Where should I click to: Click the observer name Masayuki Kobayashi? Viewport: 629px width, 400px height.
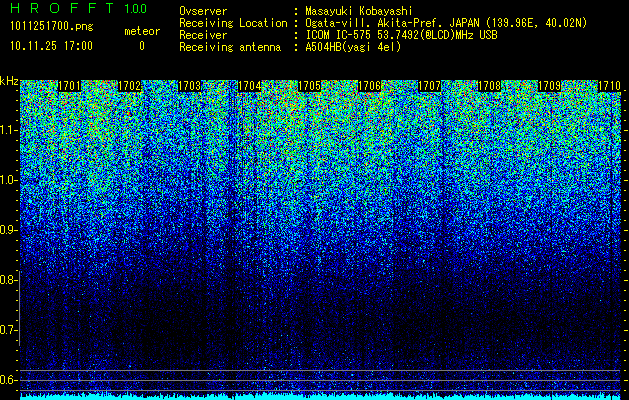359,11
